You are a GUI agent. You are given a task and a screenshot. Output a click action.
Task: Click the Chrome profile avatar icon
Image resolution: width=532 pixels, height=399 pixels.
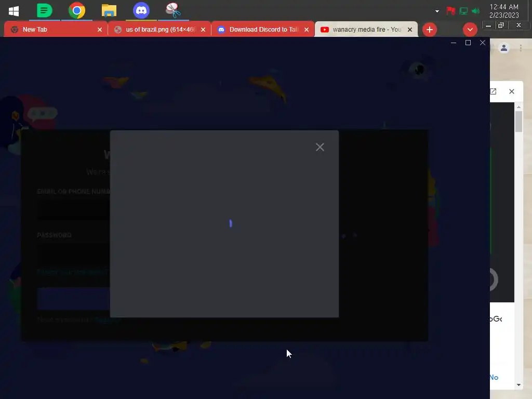504,48
